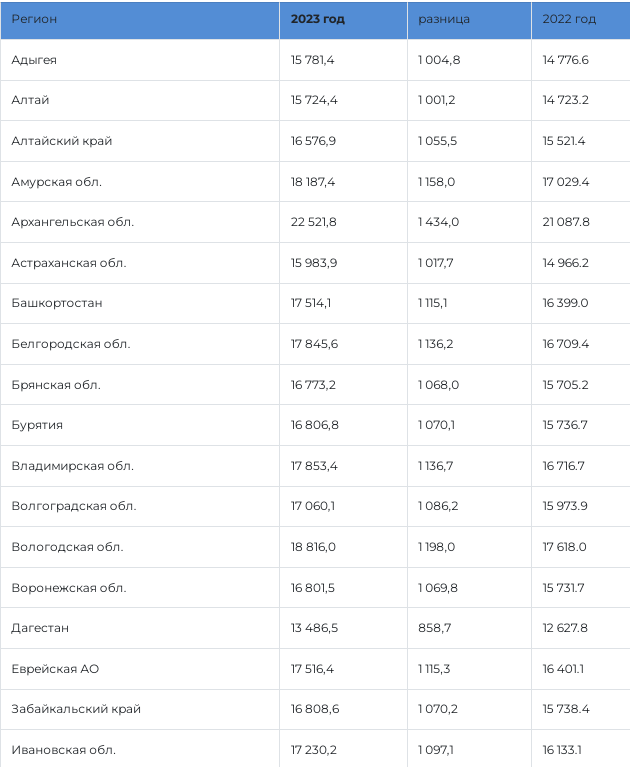Click the Башкортостан region name
630x767 pixels.
(57, 303)
